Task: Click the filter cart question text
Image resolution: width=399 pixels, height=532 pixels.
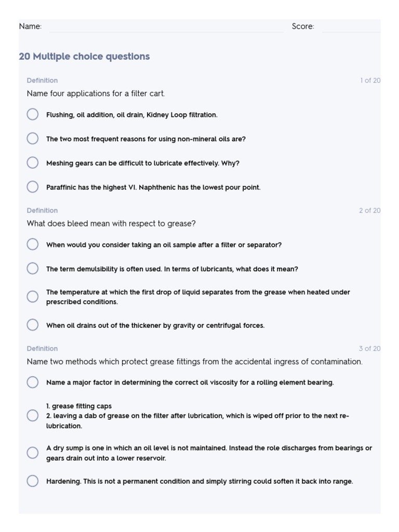Action: click(x=96, y=94)
